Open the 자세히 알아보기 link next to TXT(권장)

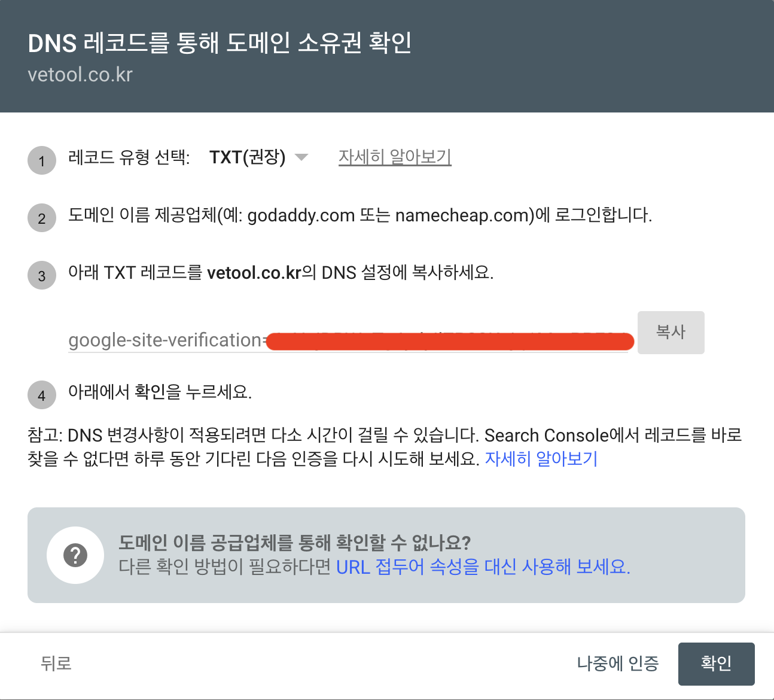(x=395, y=156)
